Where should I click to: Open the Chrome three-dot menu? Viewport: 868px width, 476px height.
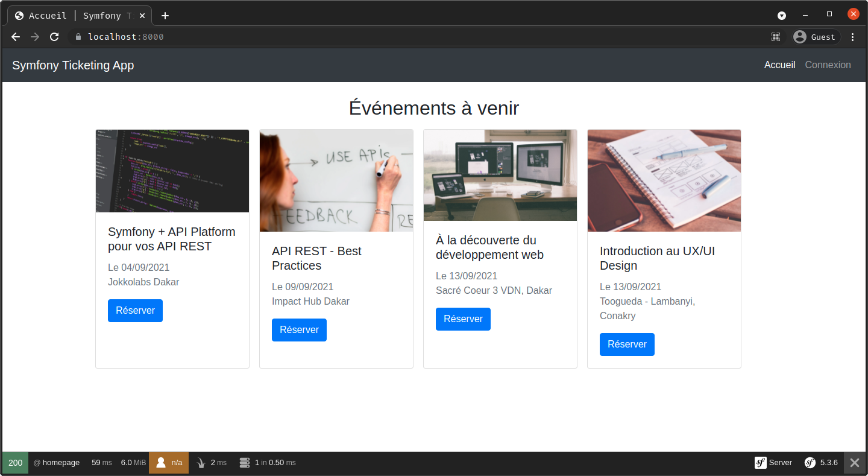(852, 37)
